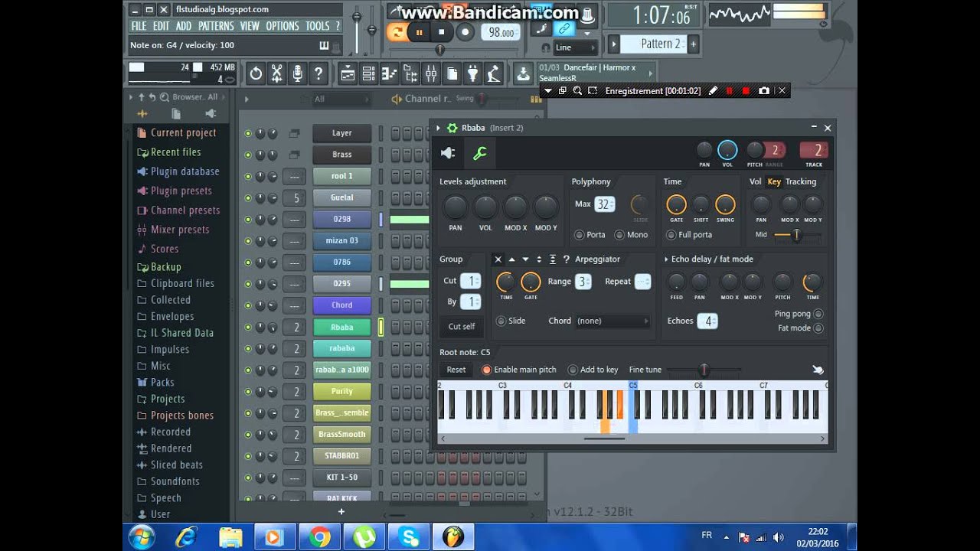The image size is (980, 551).
Task: Open the Piano roll view icon
Action: coord(389,73)
